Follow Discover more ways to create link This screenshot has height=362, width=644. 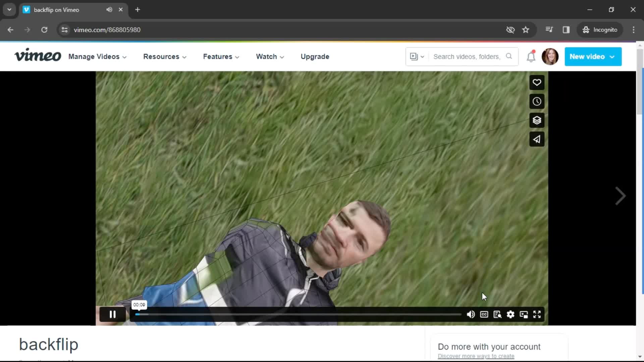(x=476, y=356)
